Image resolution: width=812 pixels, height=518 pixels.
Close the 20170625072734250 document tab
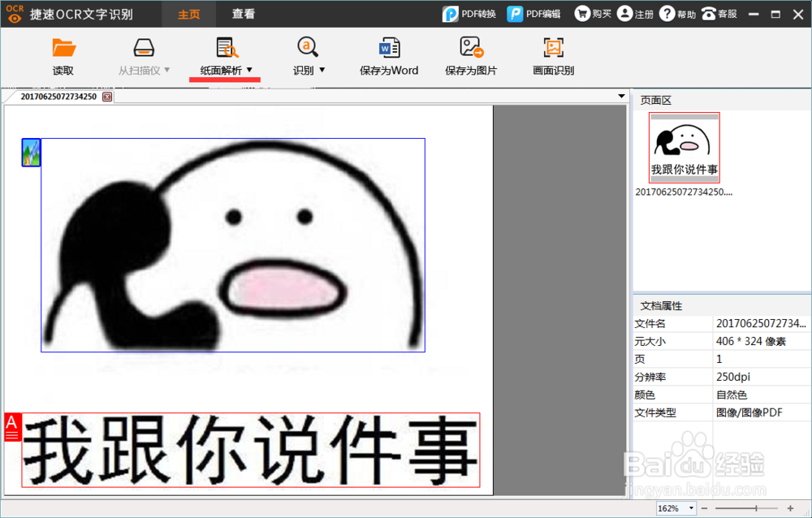[107, 97]
